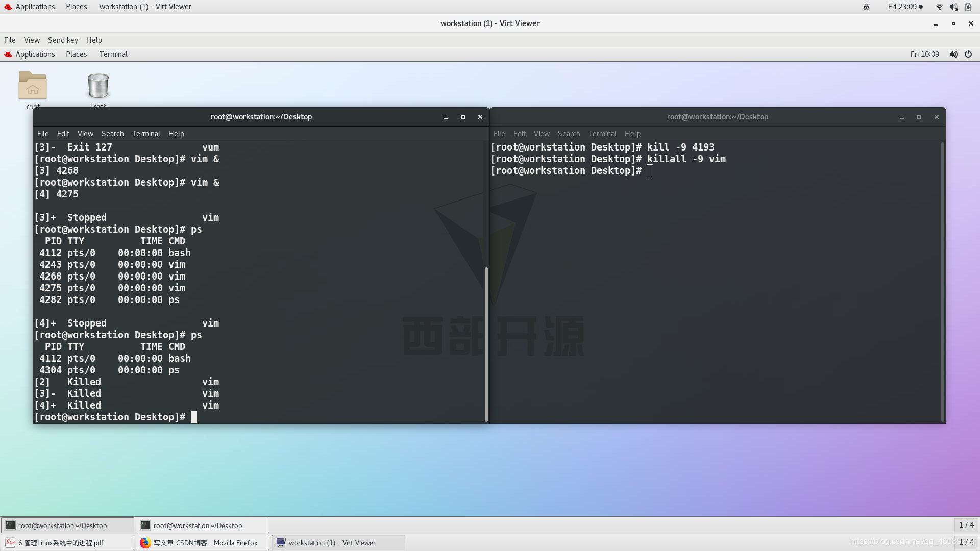
Task: Open the 6.管理Linux系统中的进程.pdf taskbar item
Action: click(x=68, y=543)
